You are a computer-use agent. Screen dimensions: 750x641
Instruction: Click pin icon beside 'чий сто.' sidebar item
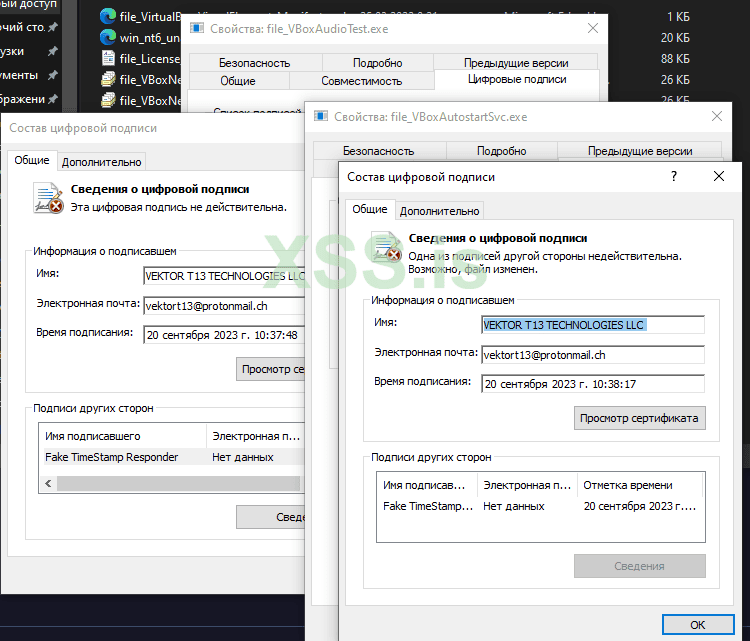[x=53, y=27]
